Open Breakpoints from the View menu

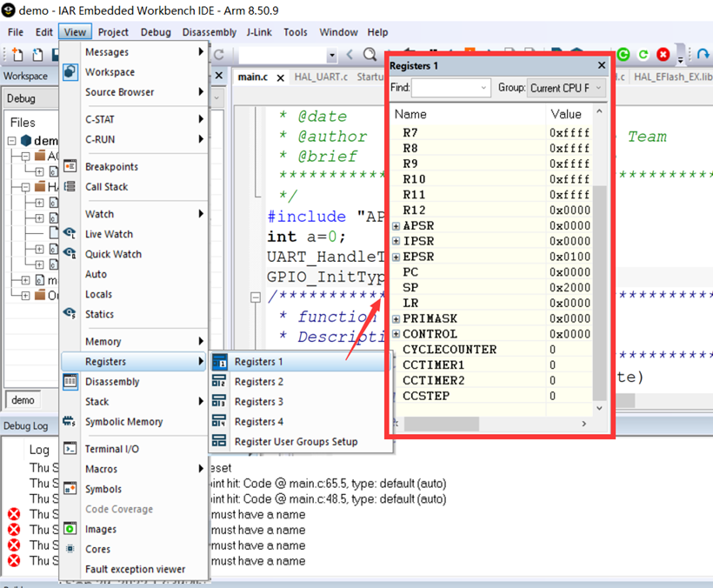[110, 166]
